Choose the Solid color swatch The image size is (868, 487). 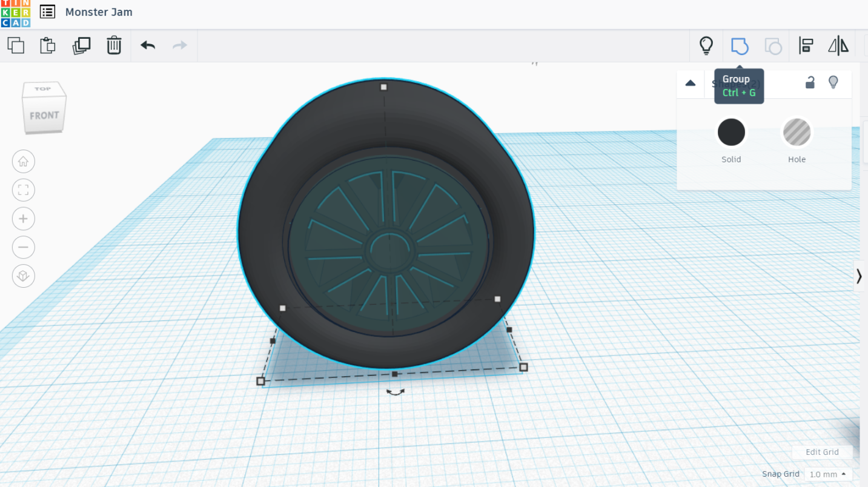tap(731, 132)
